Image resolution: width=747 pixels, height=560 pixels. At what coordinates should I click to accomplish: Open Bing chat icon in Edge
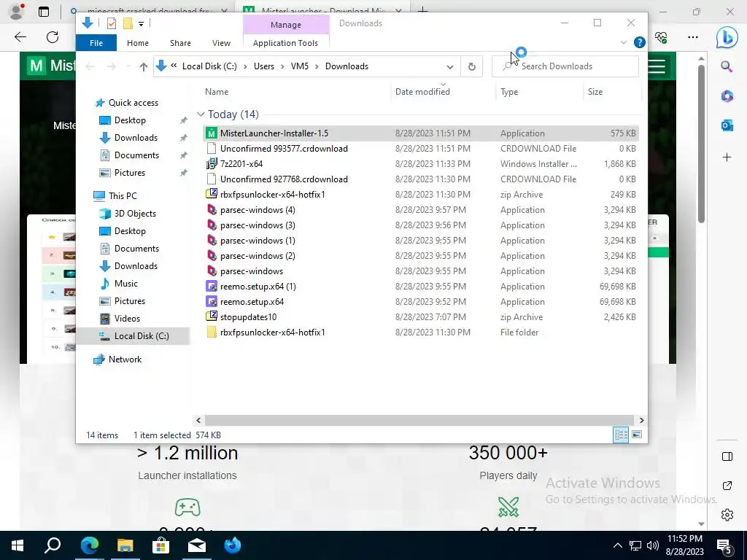click(x=727, y=38)
